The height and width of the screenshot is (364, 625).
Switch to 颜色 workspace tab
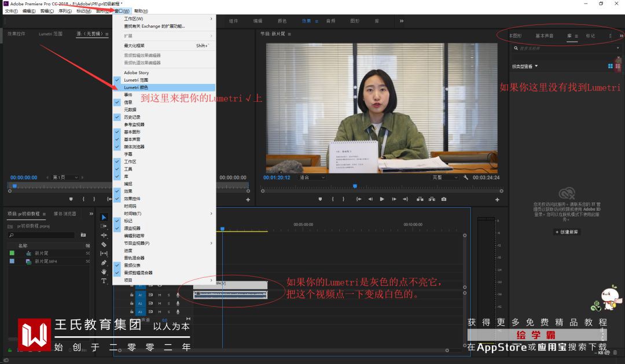282,21
